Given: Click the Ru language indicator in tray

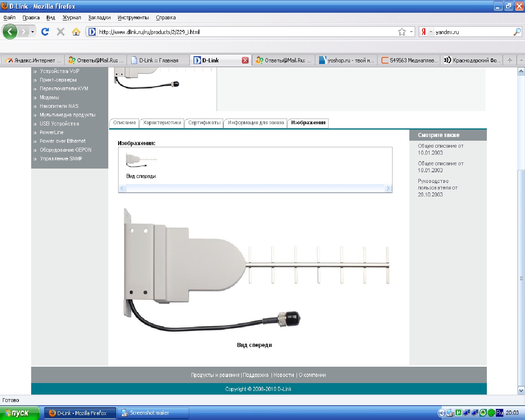Looking at the screenshot, I should click(x=499, y=413).
